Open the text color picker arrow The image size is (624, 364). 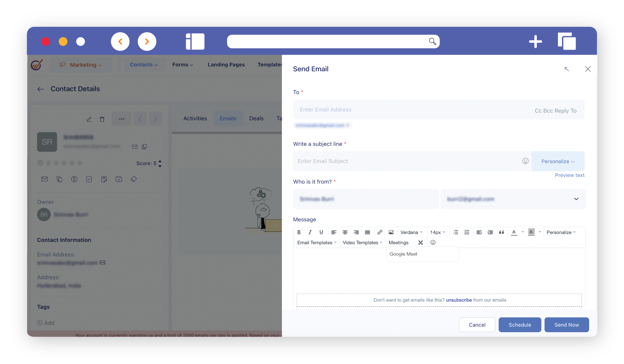(x=523, y=232)
